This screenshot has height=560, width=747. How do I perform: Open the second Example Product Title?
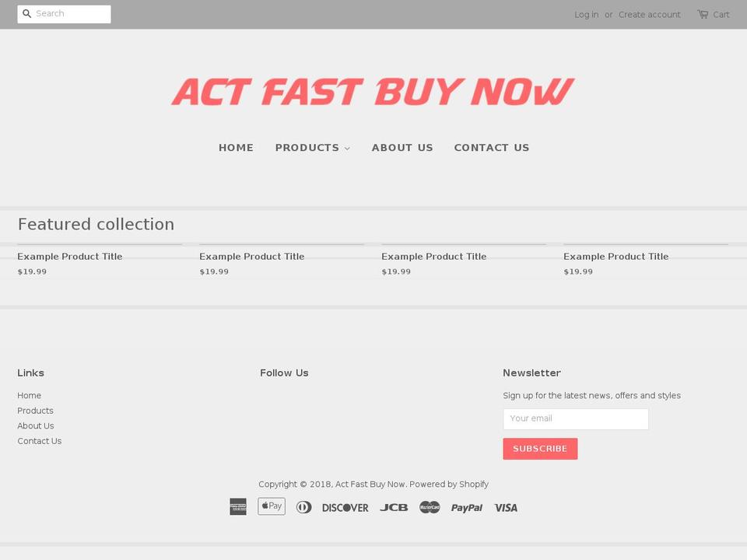[x=252, y=256]
